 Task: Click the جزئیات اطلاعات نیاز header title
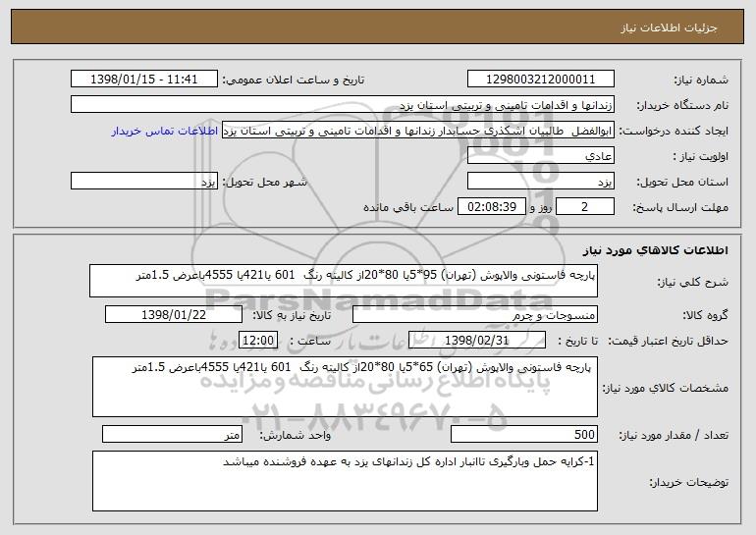[x=669, y=27]
